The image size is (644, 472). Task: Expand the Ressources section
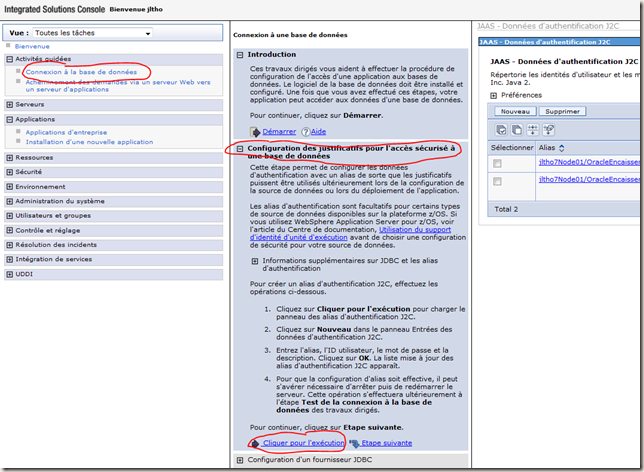10,158
